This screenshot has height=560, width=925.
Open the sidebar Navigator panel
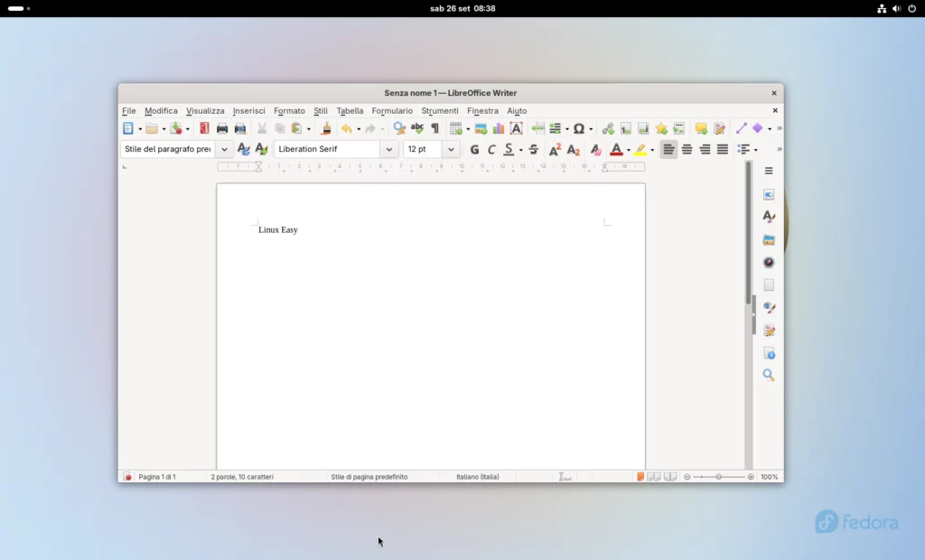coord(769,263)
